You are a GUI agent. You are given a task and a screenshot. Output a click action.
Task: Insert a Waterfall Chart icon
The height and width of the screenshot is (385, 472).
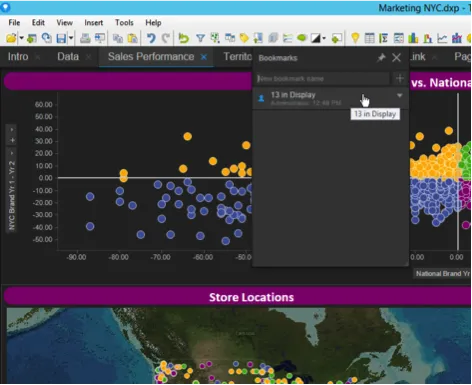(428, 38)
